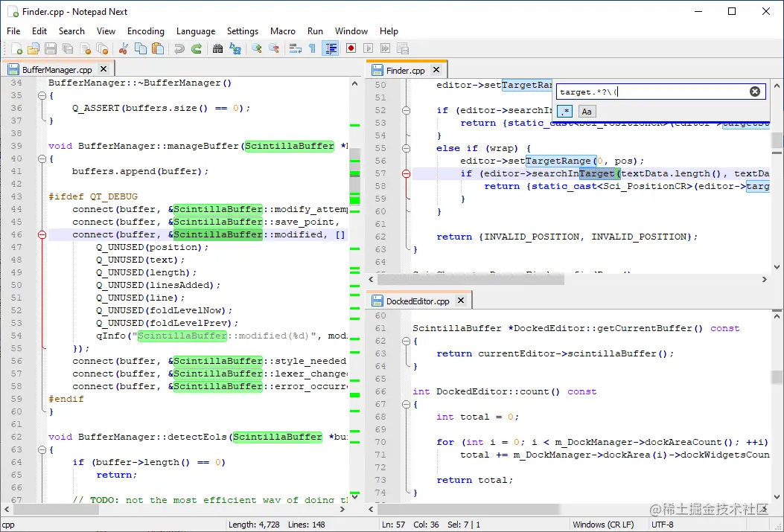Screen dimensions: 784x532
Task: Click the Cut scissors icon
Action: [x=124, y=48]
